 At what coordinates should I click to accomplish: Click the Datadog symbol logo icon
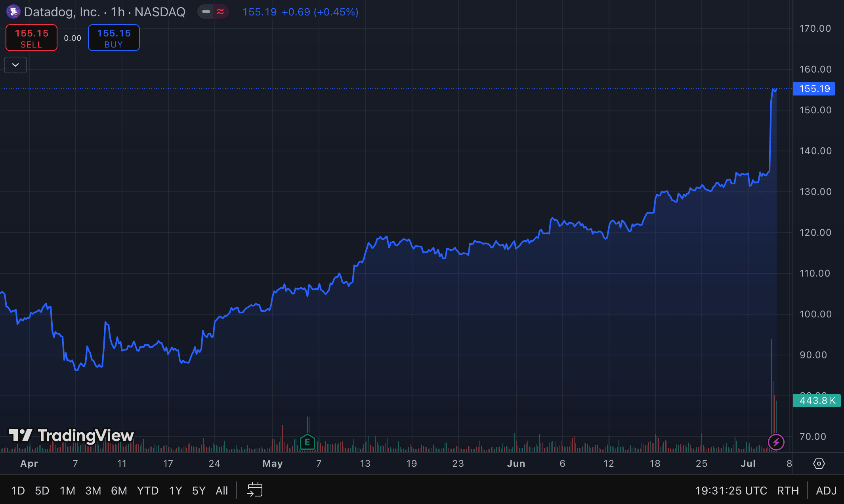[13, 12]
